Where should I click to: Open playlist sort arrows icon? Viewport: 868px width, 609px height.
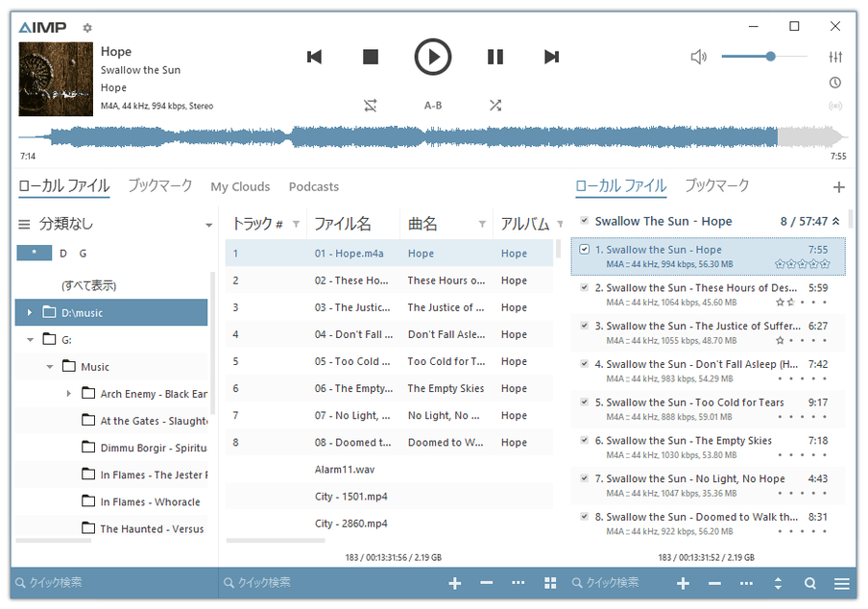778,583
